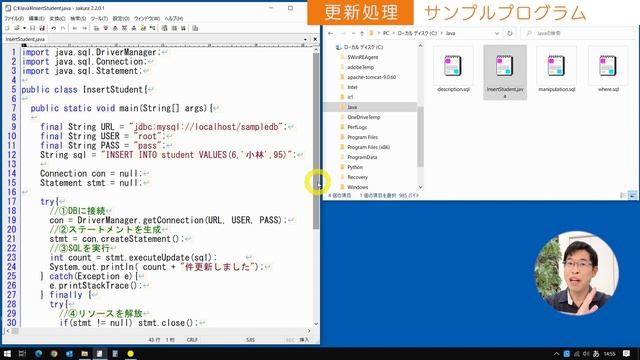Click the editor vertical scrollbar thumb
Screen dimensions: 640x360
[316, 141]
